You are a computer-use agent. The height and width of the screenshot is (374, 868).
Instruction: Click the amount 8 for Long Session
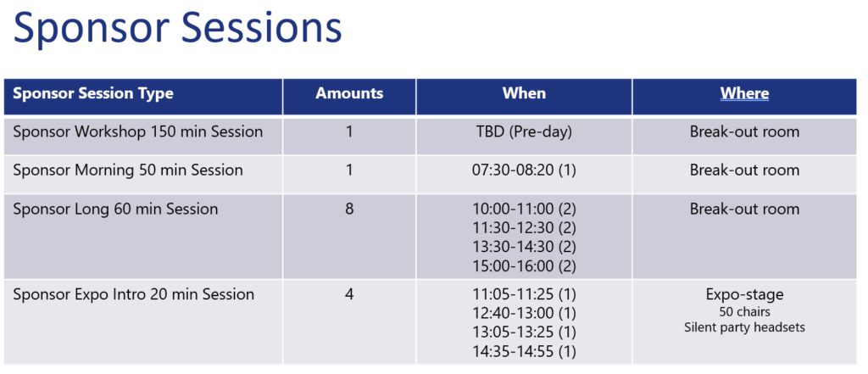[x=349, y=209]
